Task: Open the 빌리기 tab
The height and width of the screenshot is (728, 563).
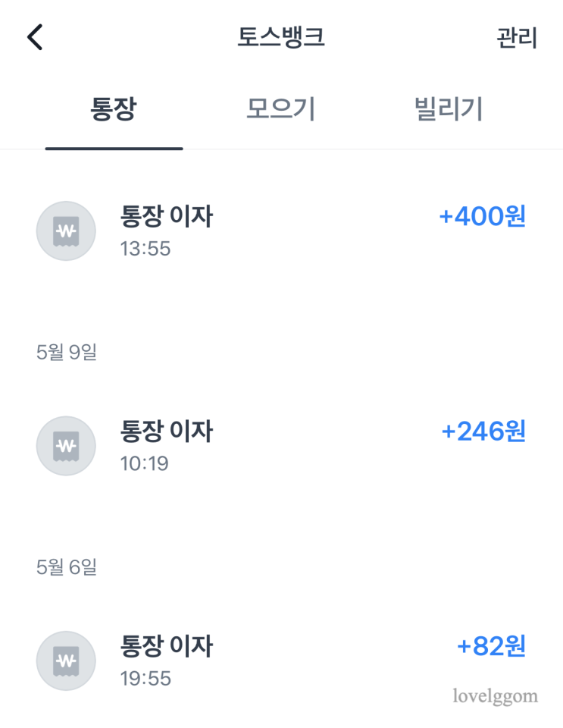Action: (449, 109)
